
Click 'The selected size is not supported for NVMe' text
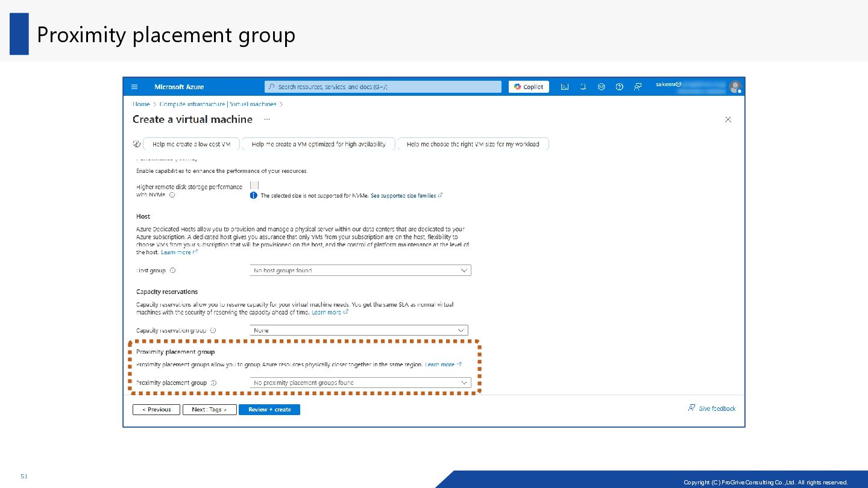315,196
